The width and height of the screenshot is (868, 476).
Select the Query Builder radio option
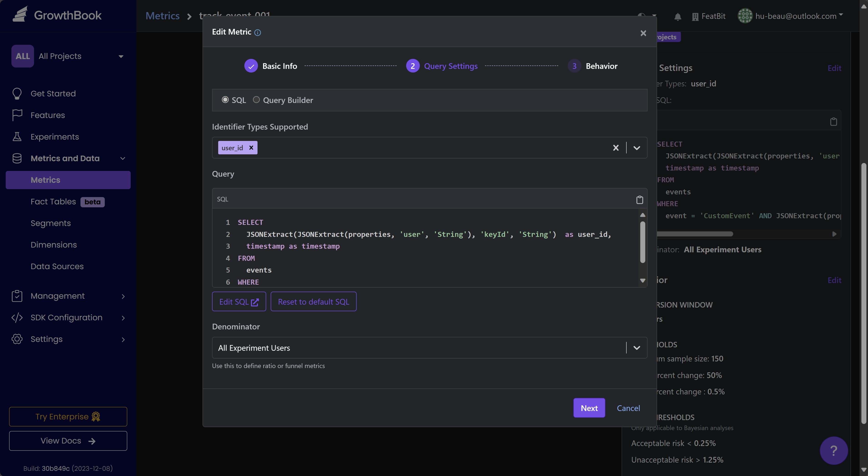[256, 100]
